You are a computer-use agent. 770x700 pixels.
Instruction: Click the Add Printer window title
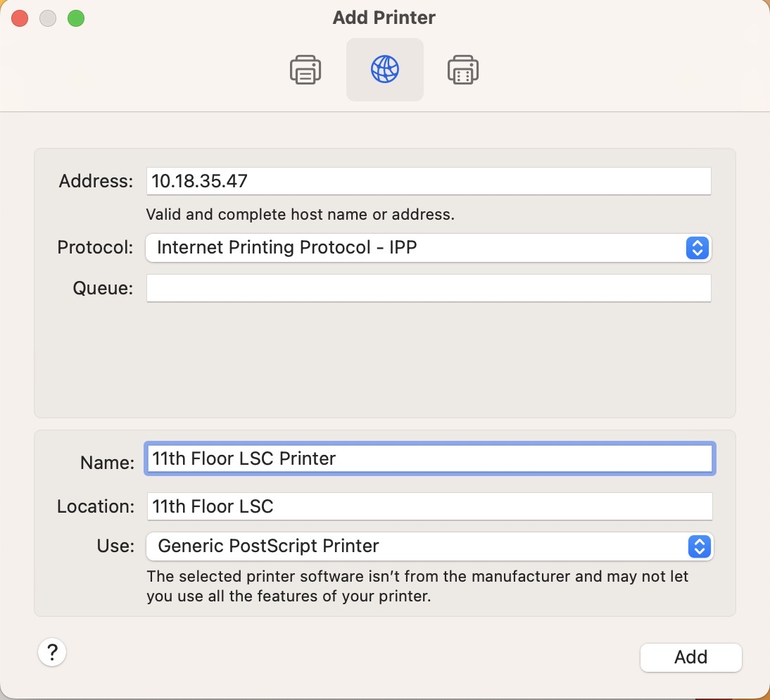tap(384, 18)
